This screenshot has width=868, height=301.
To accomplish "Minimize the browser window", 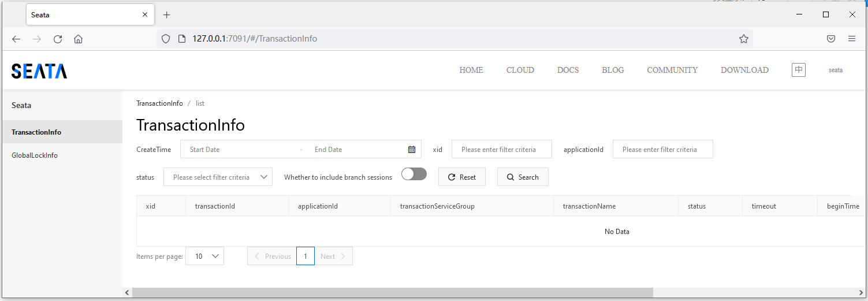I will (x=799, y=14).
